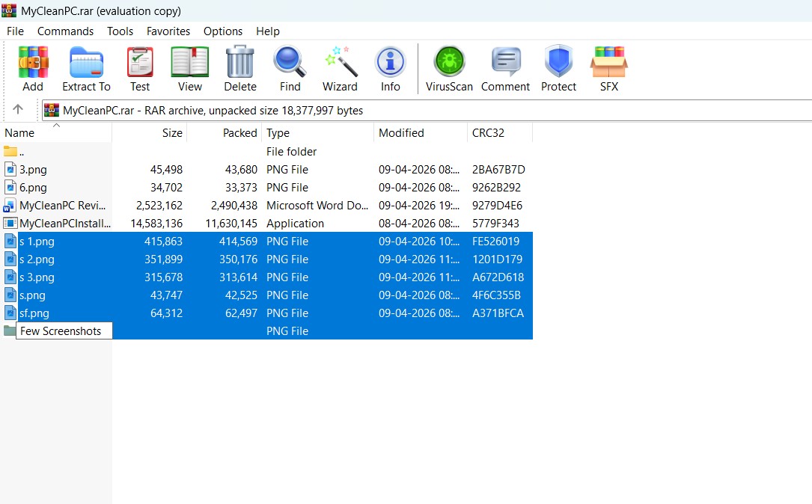Click the archive path address field
Image resolution: width=812 pixels, height=504 pixels.
(x=427, y=110)
